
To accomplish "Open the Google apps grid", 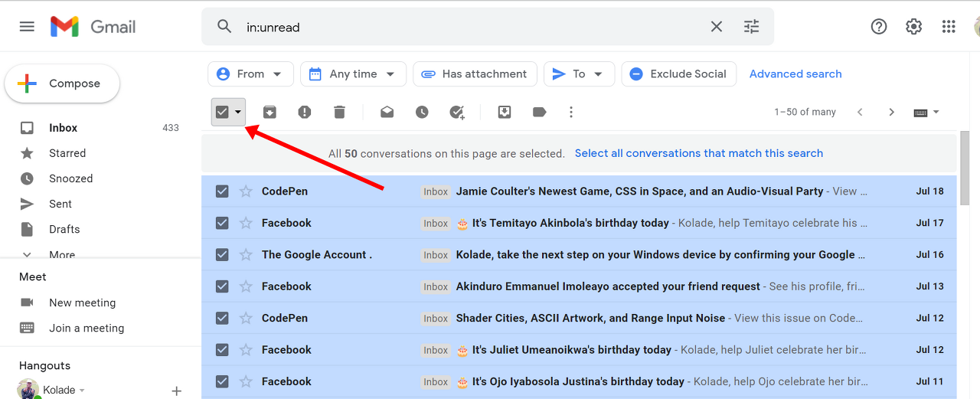I will (x=949, y=27).
